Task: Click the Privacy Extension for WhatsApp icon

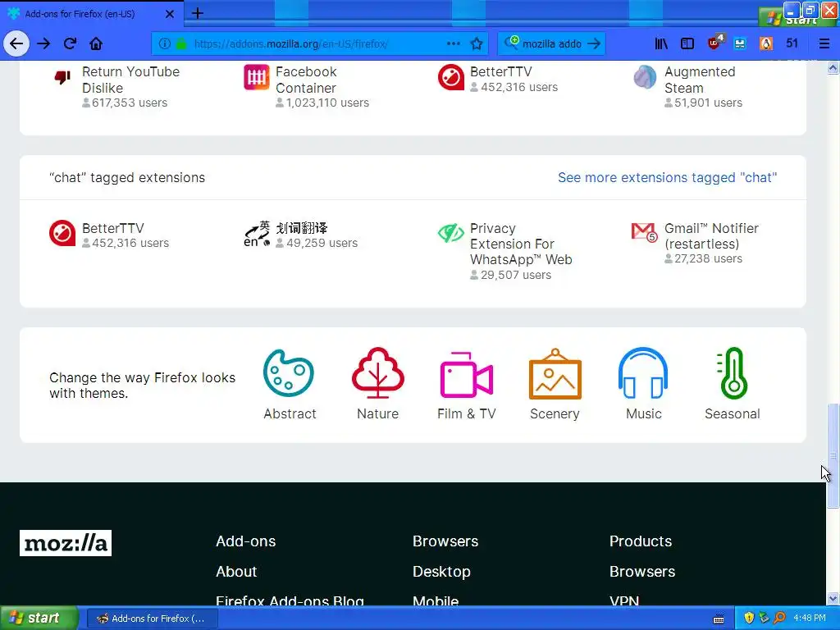Action: (x=450, y=233)
